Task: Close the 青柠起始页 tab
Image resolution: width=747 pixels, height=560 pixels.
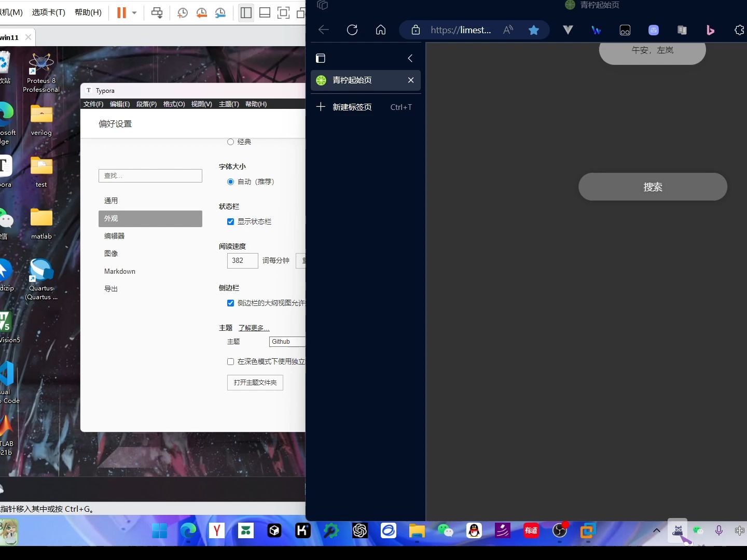Action: (x=411, y=80)
